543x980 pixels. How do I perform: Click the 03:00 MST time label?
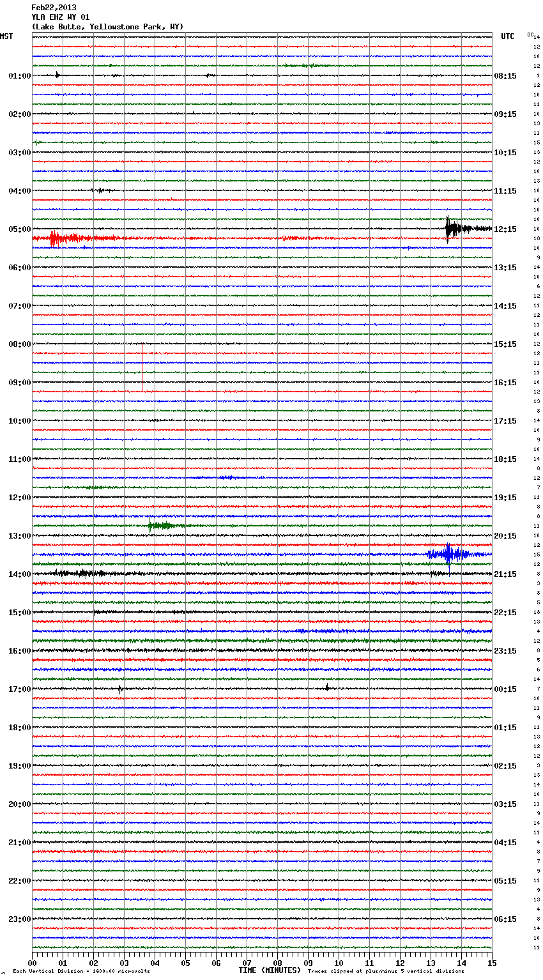(x=20, y=153)
